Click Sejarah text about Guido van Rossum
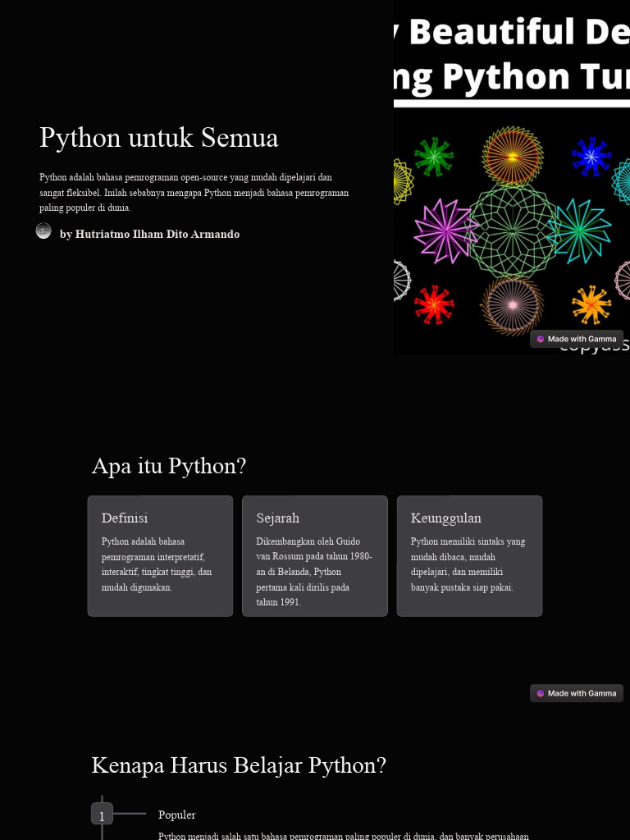Screen dimensions: 630x840 (x=314, y=572)
